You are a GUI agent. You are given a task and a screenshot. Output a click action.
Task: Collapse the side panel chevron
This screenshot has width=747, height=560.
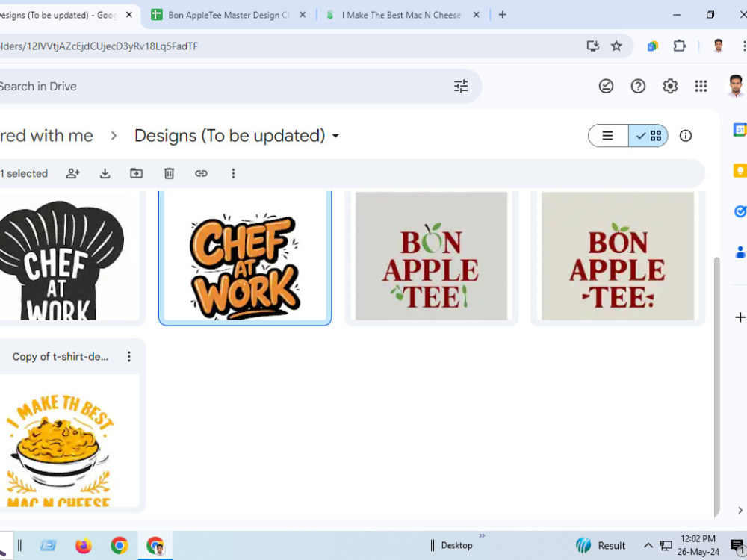(740, 511)
